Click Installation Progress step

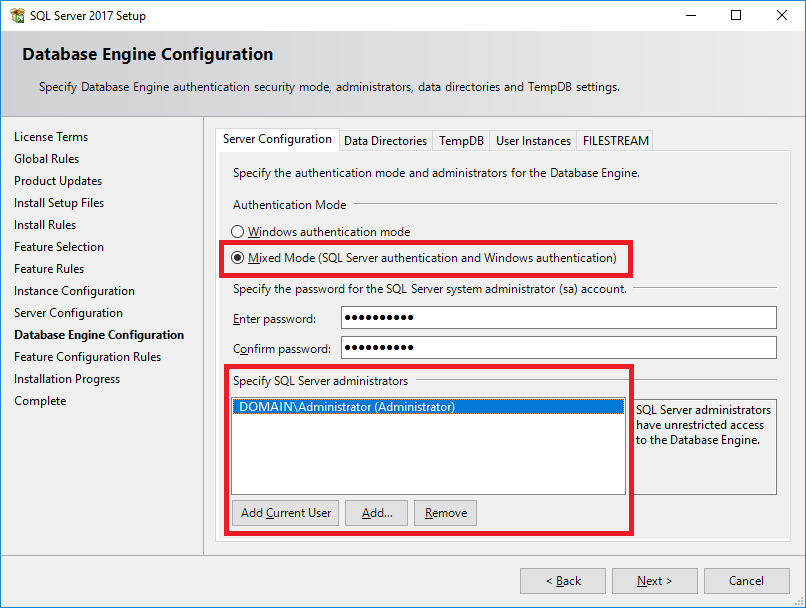click(67, 379)
